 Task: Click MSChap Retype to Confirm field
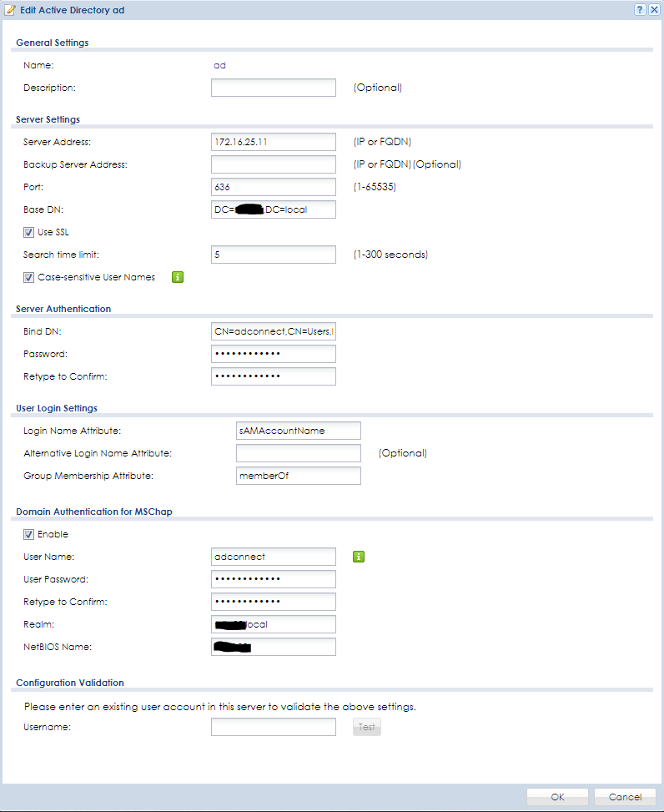pyautogui.click(x=274, y=602)
